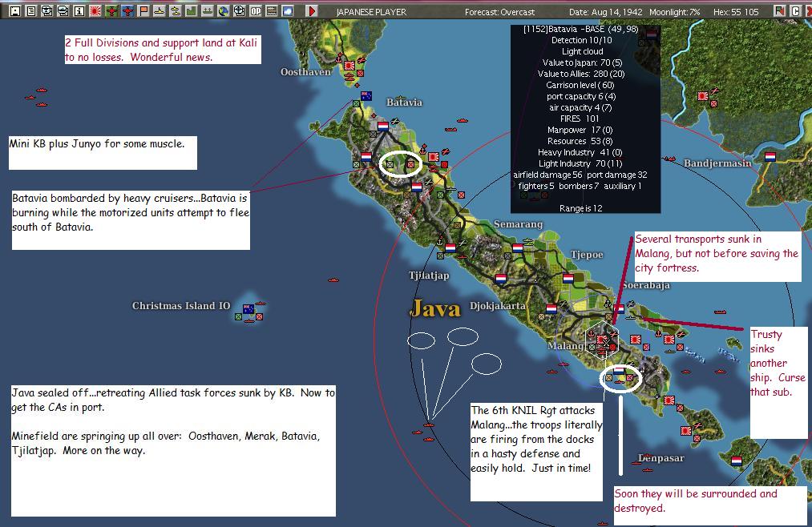812x527 pixels.
Task: Click 'Garrison level (60)' line
Action: click(580, 85)
